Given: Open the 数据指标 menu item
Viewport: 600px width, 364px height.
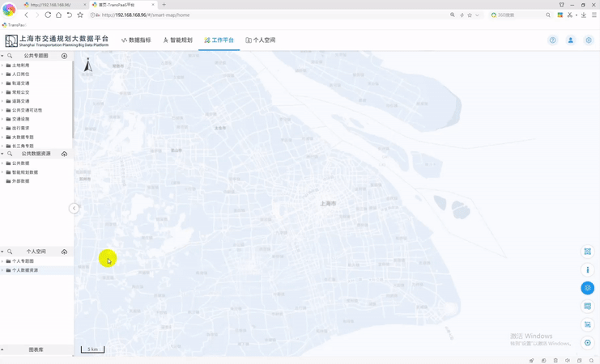Looking at the screenshot, I should (x=136, y=40).
